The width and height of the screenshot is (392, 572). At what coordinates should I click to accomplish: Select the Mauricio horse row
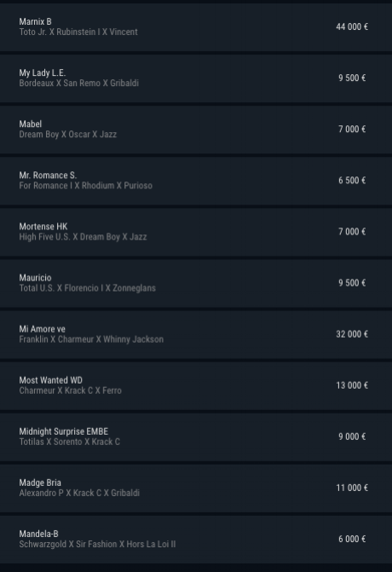point(196,283)
